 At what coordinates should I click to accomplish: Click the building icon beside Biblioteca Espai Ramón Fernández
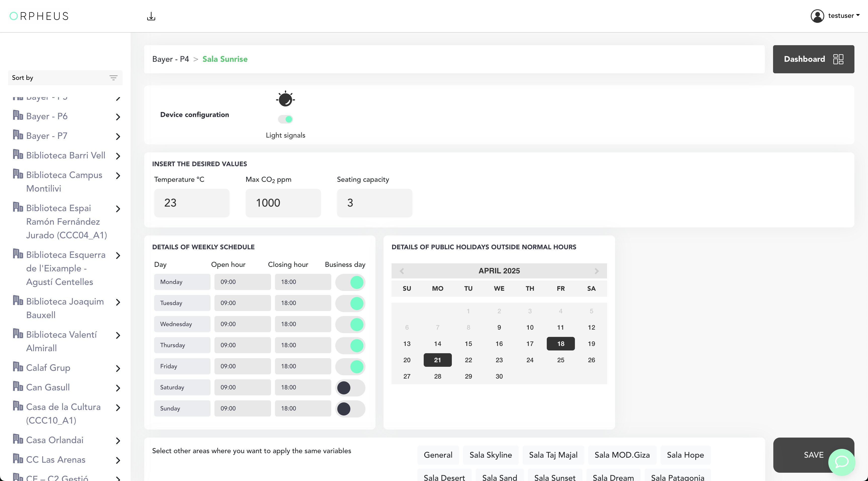[x=18, y=207]
